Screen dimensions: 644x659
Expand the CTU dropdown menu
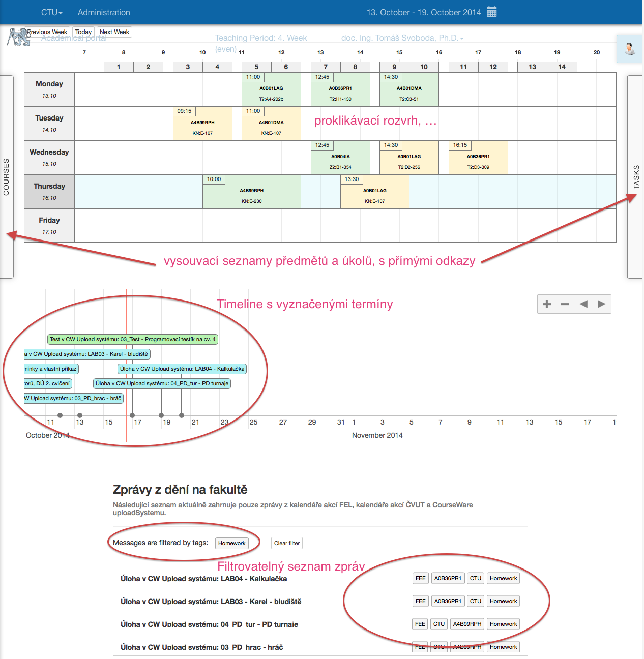pyautogui.click(x=51, y=12)
